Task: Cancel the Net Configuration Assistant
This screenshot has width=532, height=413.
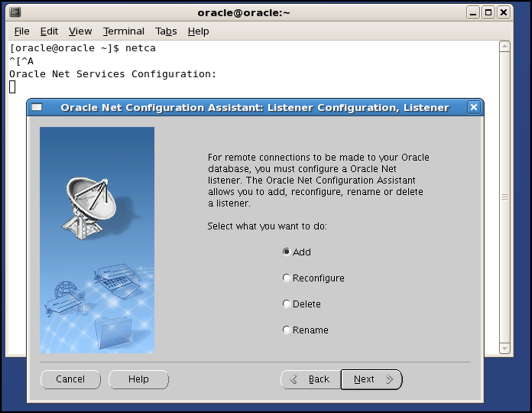Action: pos(70,379)
